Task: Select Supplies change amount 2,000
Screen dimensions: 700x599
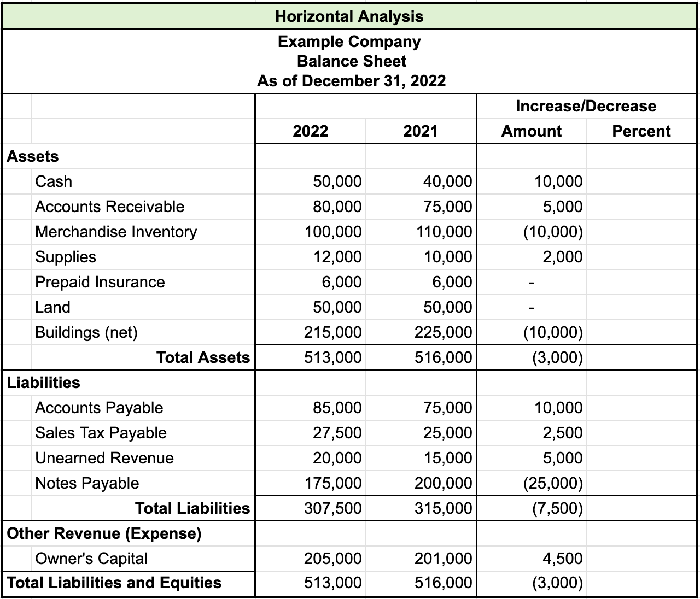Action: (x=563, y=257)
